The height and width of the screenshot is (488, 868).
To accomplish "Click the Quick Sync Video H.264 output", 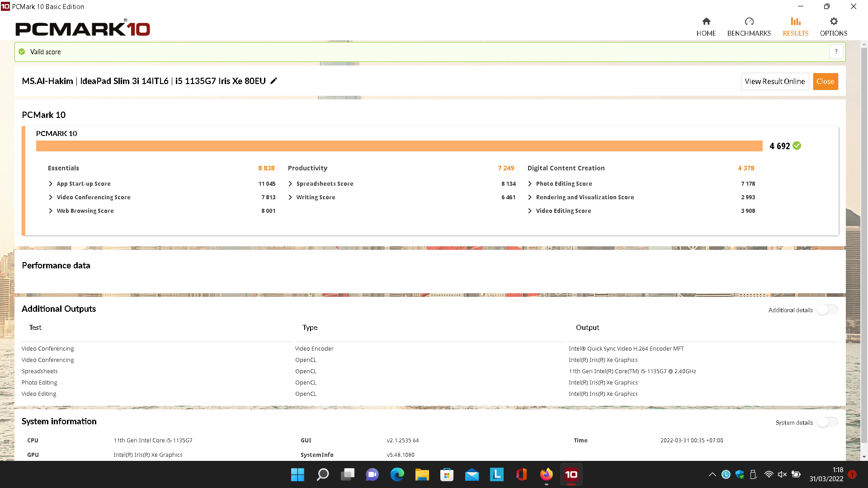I will click(626, 349).
